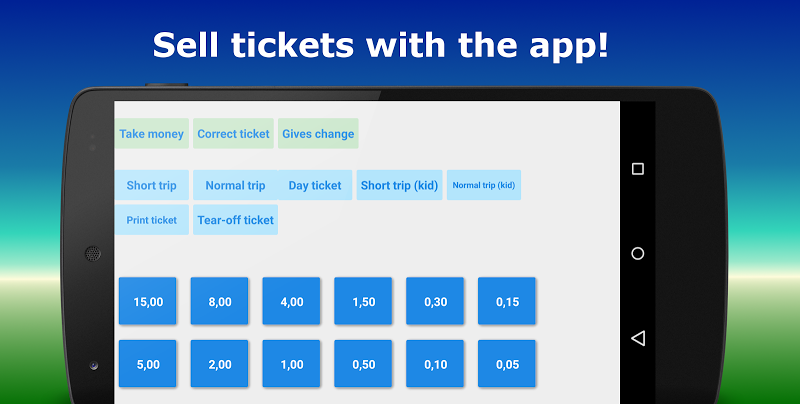Tap the 2,00 coin button
800x404 pixels.
coord(220,364)
